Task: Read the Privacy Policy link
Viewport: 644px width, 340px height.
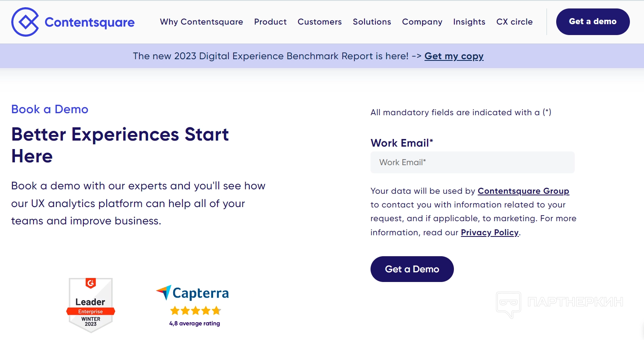Action: tap(490, 232)
